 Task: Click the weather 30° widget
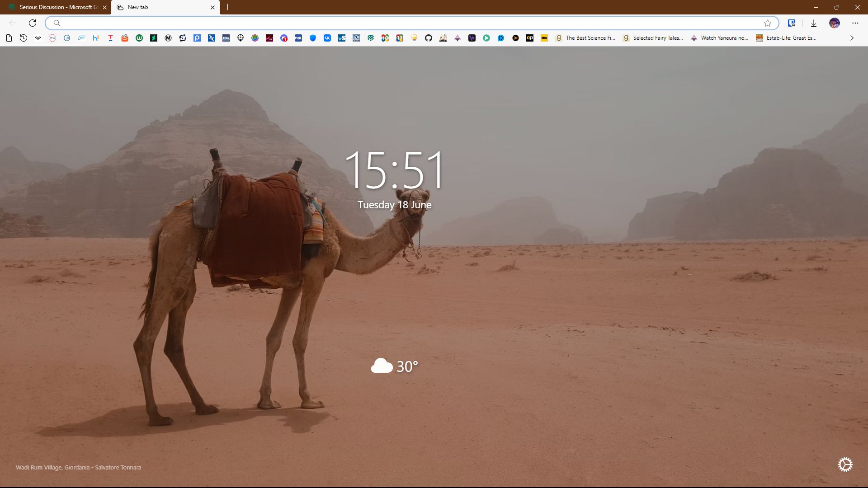coord(394,366)
